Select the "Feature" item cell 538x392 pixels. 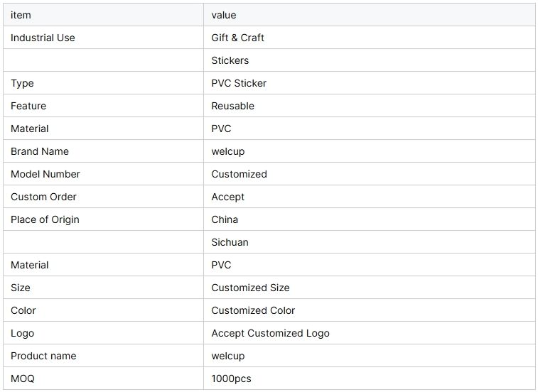(x=28, y=106)
